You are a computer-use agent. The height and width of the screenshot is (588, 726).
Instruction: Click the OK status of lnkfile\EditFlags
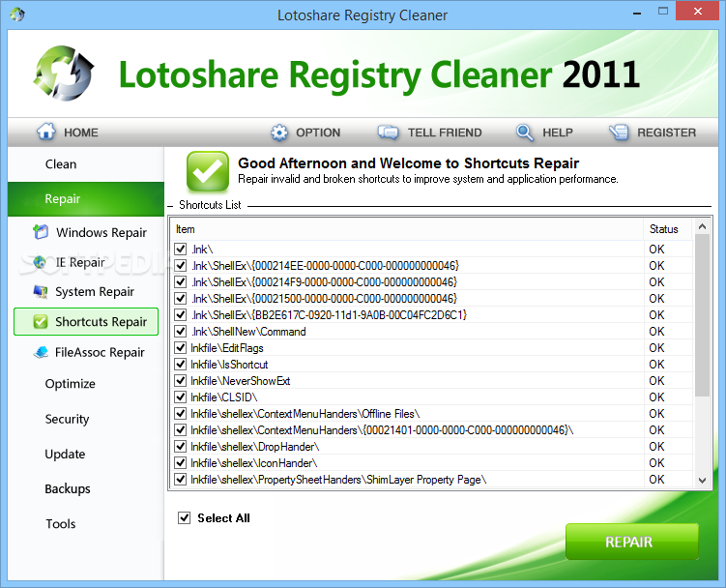click(656, 347)
